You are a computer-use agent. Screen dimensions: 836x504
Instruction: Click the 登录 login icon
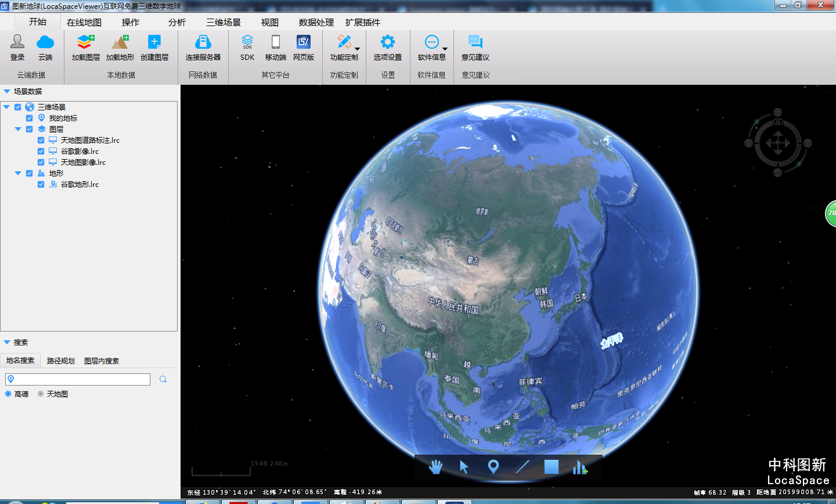17,42
